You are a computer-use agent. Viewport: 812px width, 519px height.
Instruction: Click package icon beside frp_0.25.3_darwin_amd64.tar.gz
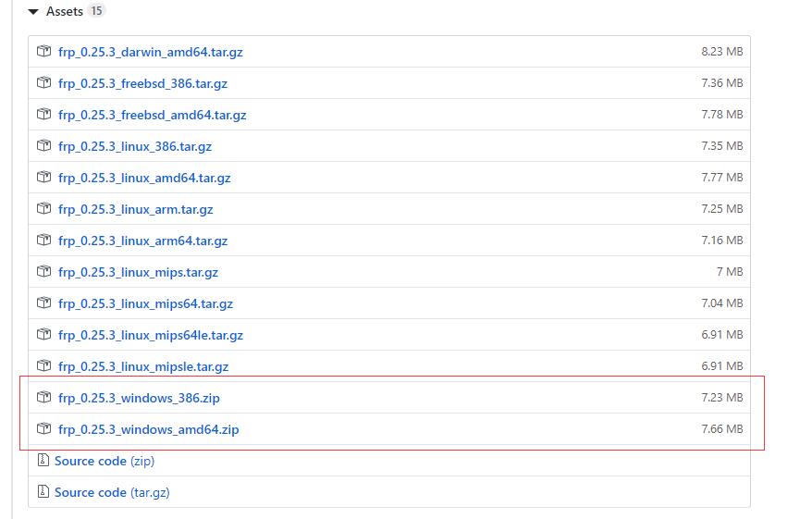pos(43,52)
